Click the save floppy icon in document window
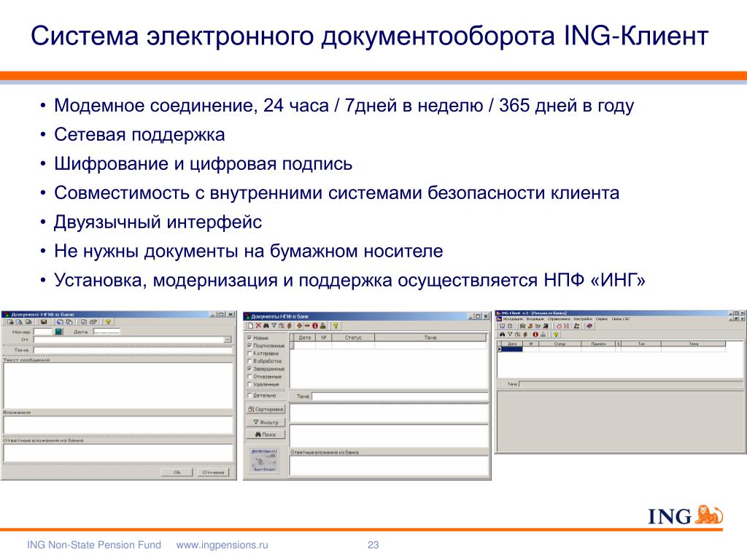The width and height of the screenshot is (747, 560). 43,322
